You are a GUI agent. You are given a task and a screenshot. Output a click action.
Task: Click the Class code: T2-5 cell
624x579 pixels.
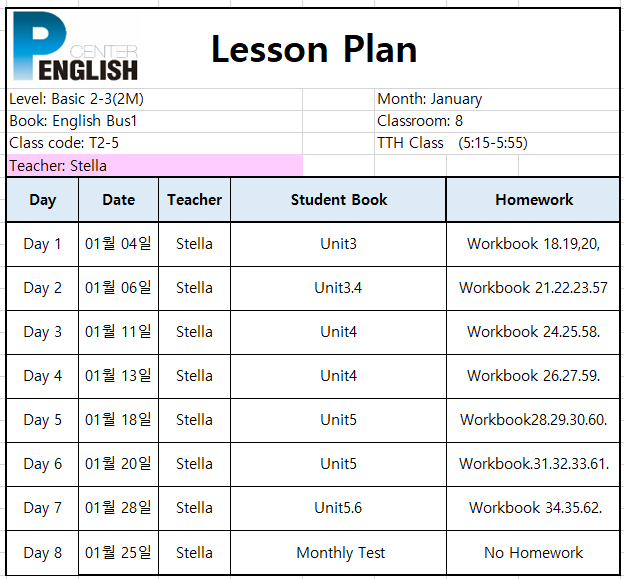[155, 143]
